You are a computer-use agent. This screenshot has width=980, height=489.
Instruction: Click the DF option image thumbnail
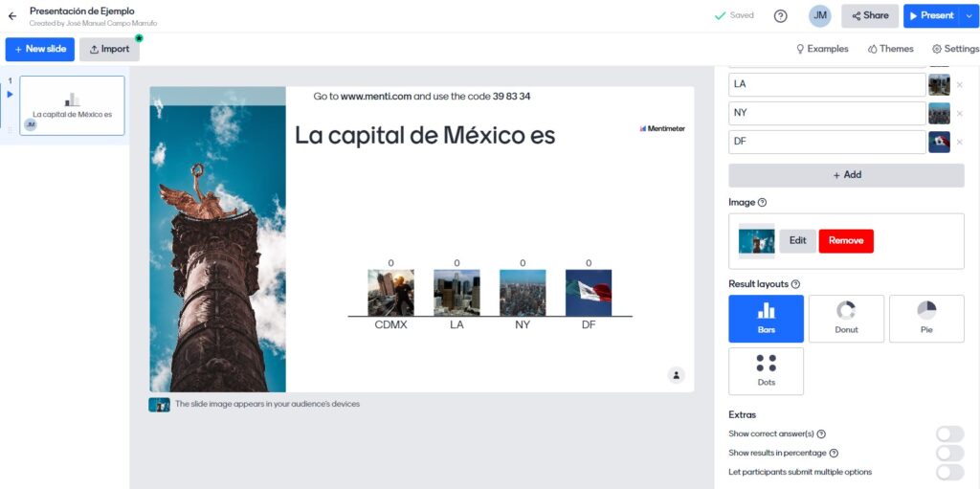click(939, 143)
